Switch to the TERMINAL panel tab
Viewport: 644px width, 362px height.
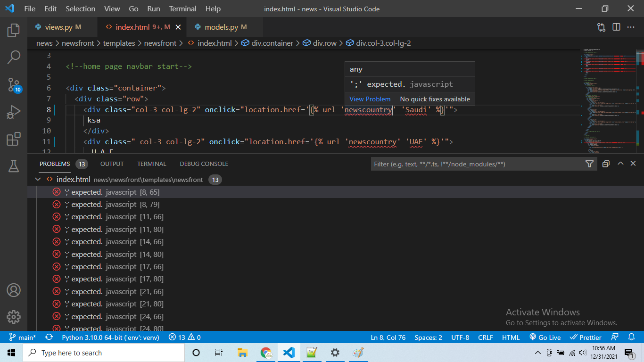point(152,164)
